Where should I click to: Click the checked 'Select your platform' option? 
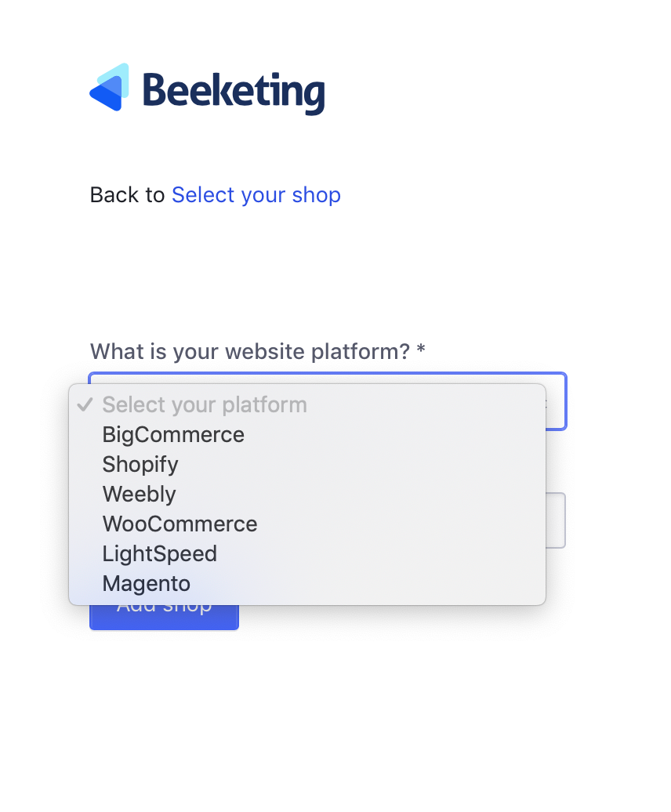pyautogui.click(x=204, y=404)
